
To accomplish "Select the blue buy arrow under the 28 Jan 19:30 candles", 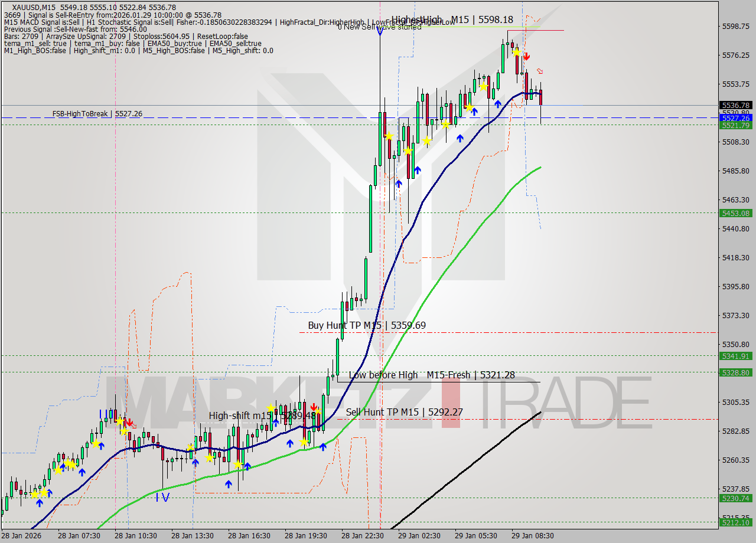I will pyautogui.click(x=324, y=447).
